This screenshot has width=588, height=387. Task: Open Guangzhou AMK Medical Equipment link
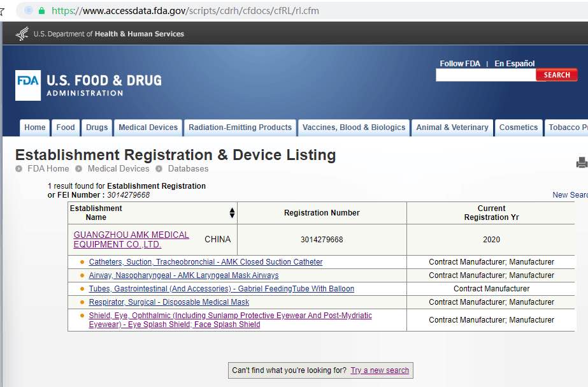click(x=131, y=240)
